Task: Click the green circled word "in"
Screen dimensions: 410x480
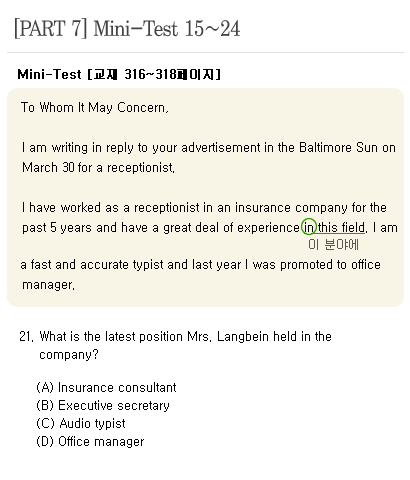Action: 309,227
